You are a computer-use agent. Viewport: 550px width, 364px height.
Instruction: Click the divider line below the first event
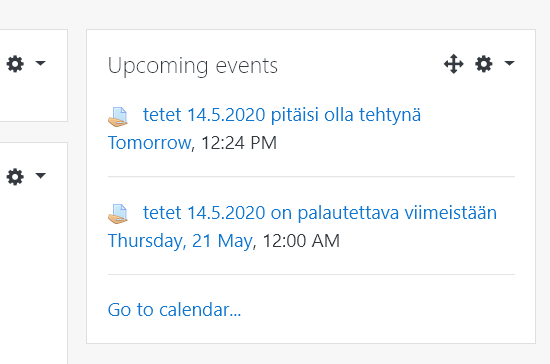pos(311,177)
